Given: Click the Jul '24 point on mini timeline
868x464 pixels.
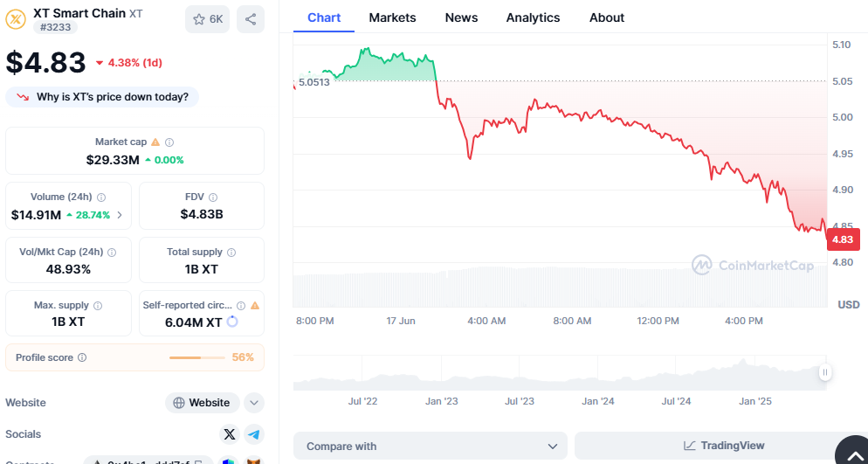Looking at the screenshot, I should point(676,401).
